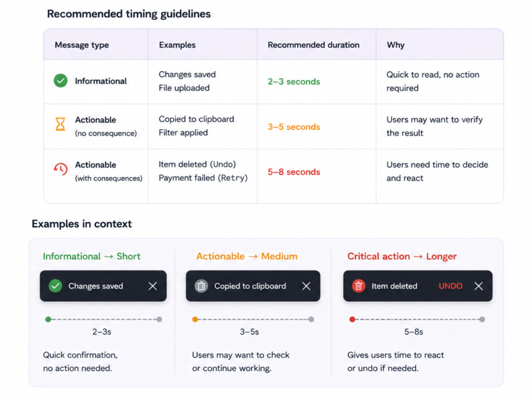532x398 pixels.
Task: Click the Actionable → Medium heading
Action: [x=247, y=256]
